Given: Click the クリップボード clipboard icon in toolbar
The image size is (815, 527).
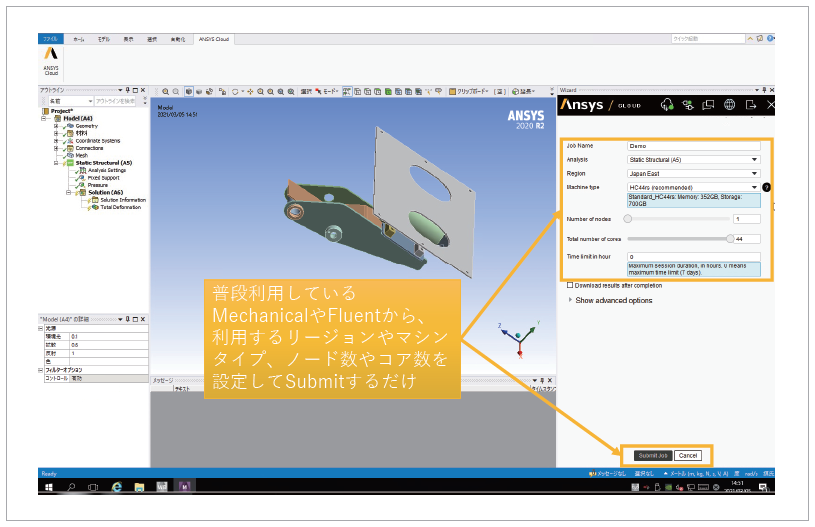Looking at the screenshot, I should pyautogui.click(x=452, y=91).
